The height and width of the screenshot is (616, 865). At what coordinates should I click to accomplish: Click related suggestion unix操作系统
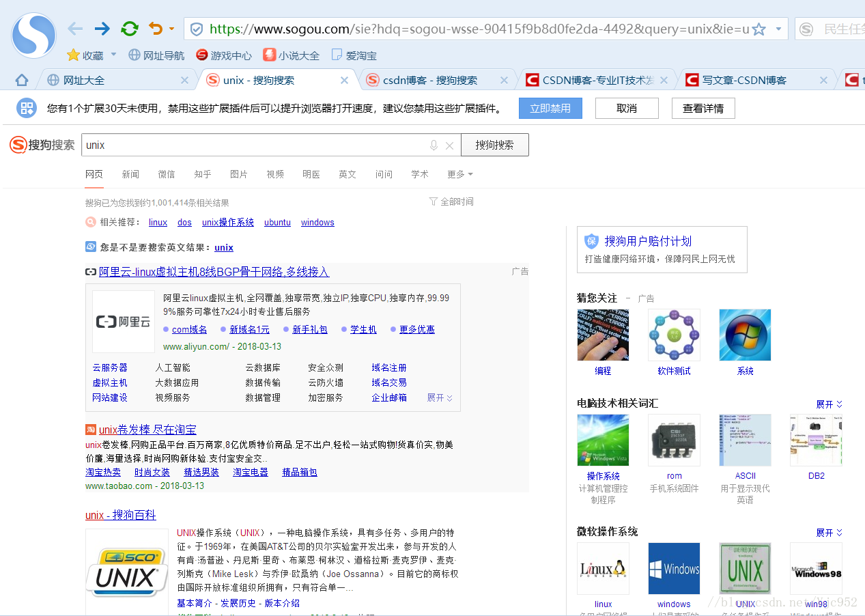(x=228, y=223)
